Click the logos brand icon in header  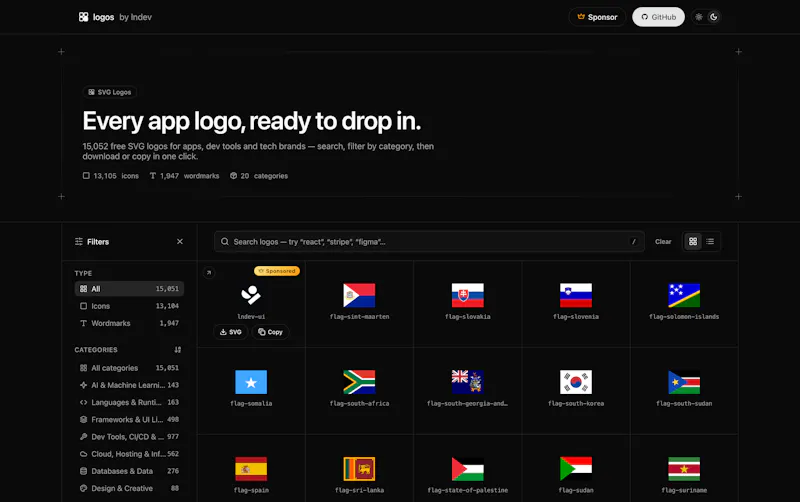[83, 17]
